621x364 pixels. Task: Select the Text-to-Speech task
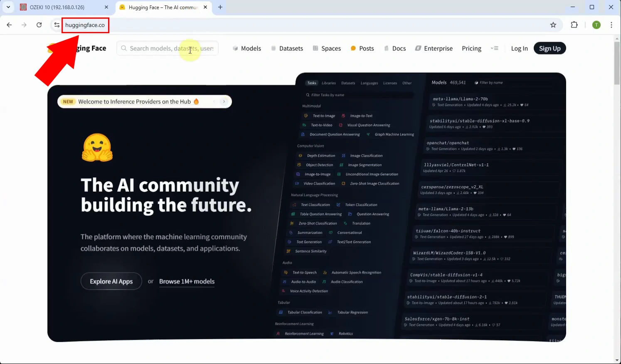tap(300, 273)
